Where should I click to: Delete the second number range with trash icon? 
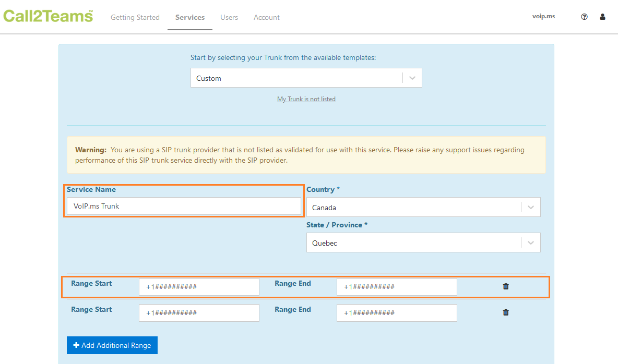click(506, 312)
